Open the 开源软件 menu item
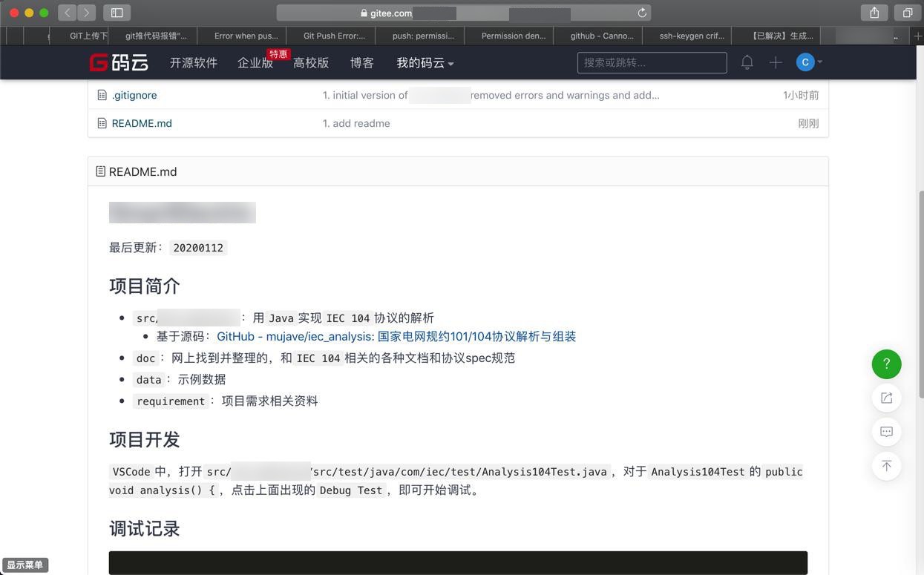 coord(193,63)
